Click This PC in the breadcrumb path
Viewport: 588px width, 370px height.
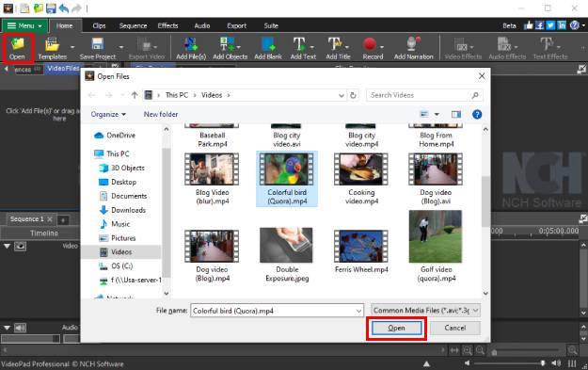(x=177, y=95)
